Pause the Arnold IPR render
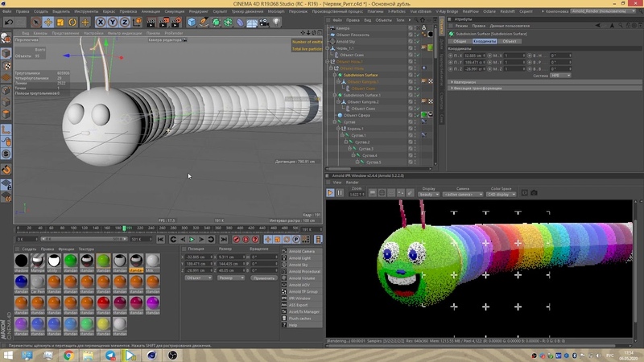644x362 pixels. pyautogui.click(x=340, y=192)
